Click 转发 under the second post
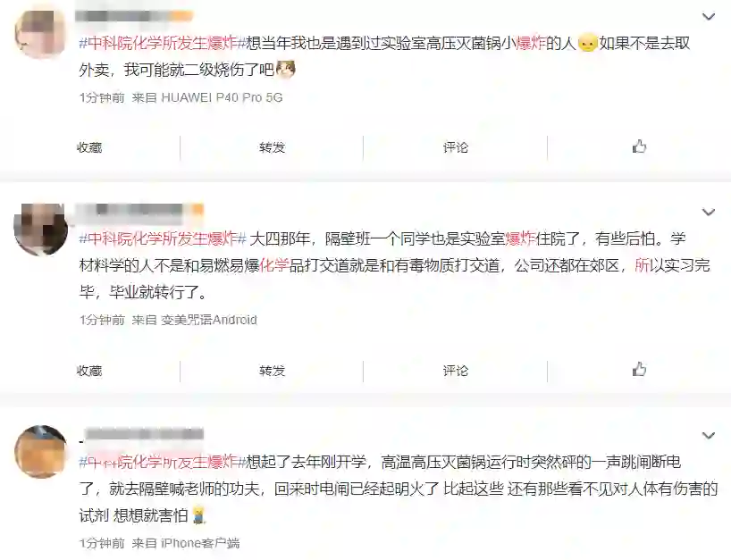 tap(272, 371)
